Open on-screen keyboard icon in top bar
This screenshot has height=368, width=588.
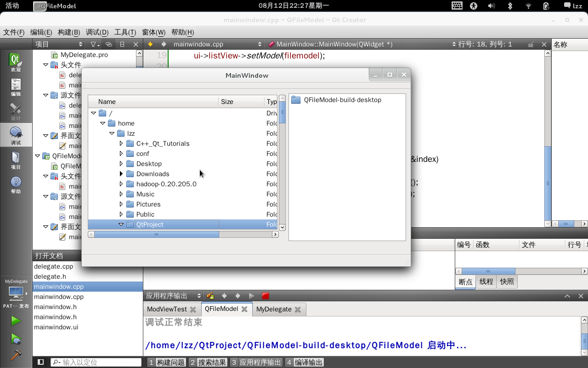coord(457,6)
